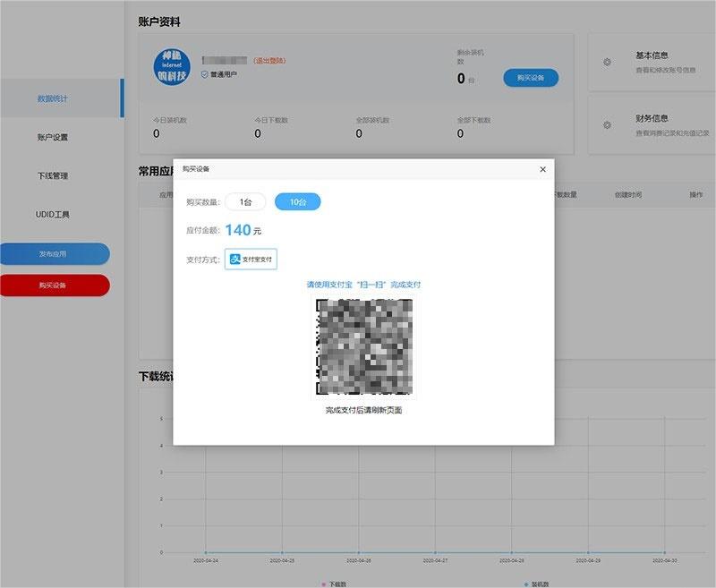Click the 创建时间 table column header

627,194
